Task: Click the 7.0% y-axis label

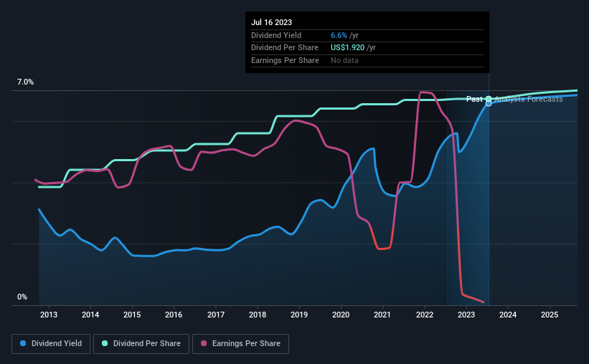Action: tap(25, 82)
